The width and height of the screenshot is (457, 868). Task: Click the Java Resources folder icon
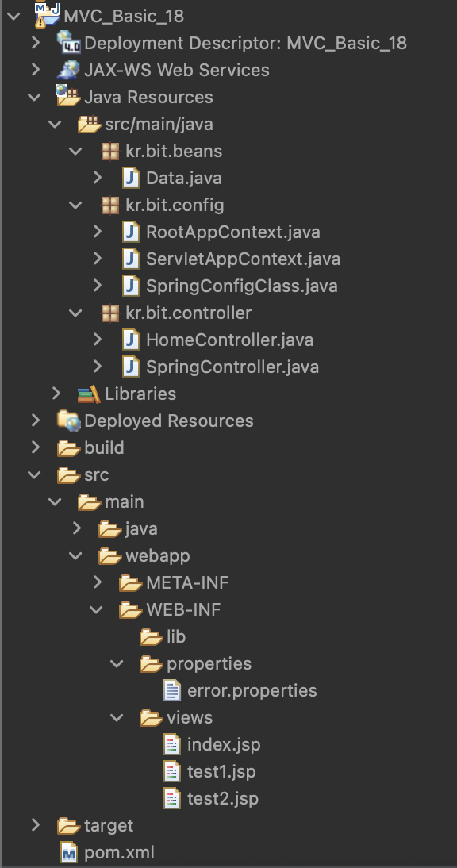(x=68, y=96)
